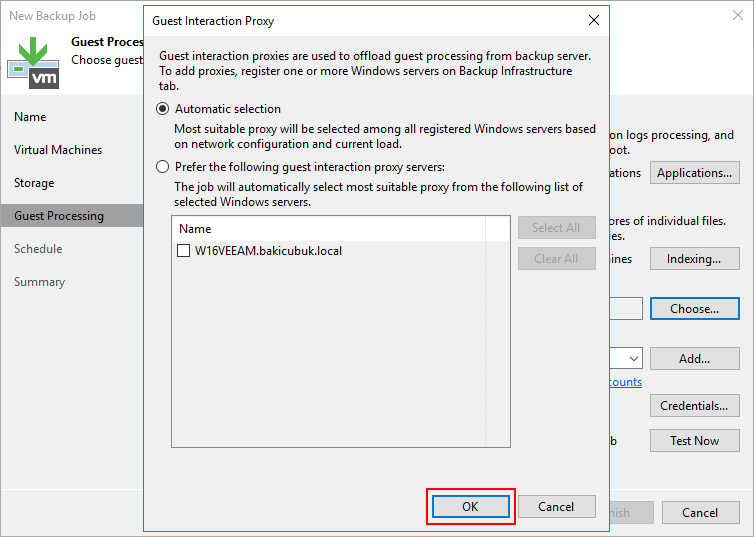Tick the W16VEEAM.bakicubuk.local checkbox
This screenshot has height=537, width=754.
[183, 251]
